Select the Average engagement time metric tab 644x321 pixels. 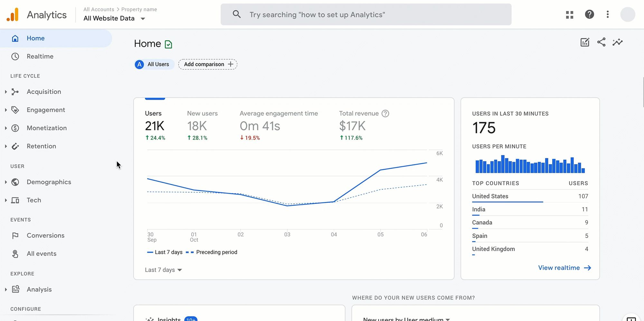coord(279,125)
